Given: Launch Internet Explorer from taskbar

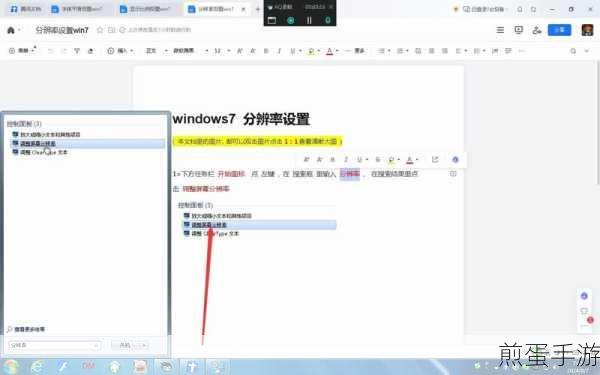Looking at the screenshot, I should tap(37, 367).
